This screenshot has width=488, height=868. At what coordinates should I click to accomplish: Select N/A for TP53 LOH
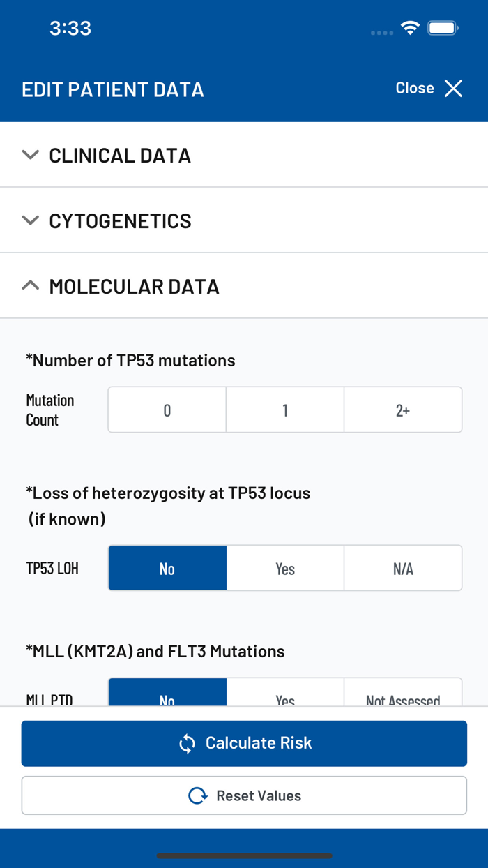[403, 568]
